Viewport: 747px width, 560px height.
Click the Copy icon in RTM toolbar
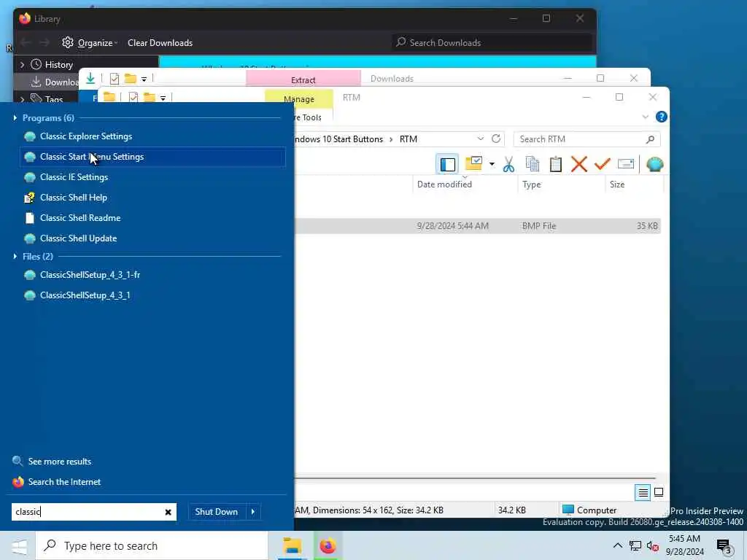(x=532, y=164)
